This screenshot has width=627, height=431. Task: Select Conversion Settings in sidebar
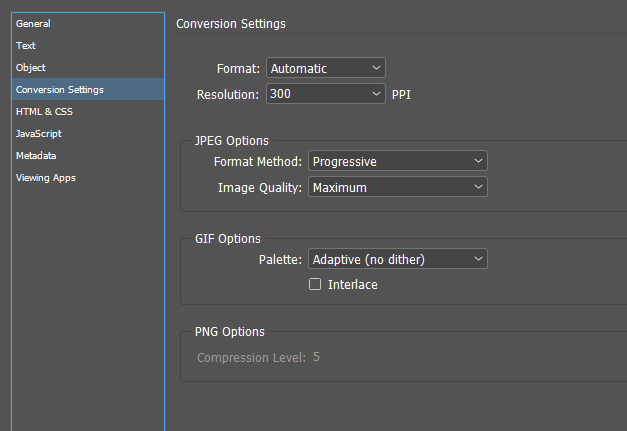click(60, 89)
